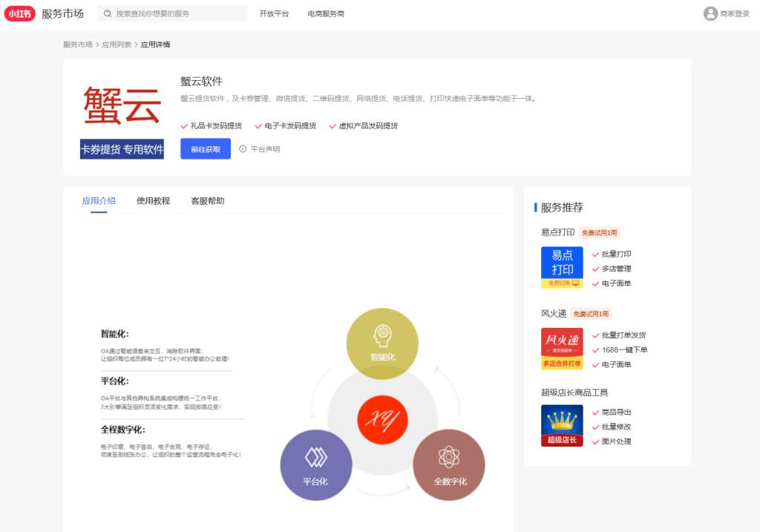Select the 应用介绍 tab
The height and width of the screenshot is (532, 760).
tap(99, 200)
